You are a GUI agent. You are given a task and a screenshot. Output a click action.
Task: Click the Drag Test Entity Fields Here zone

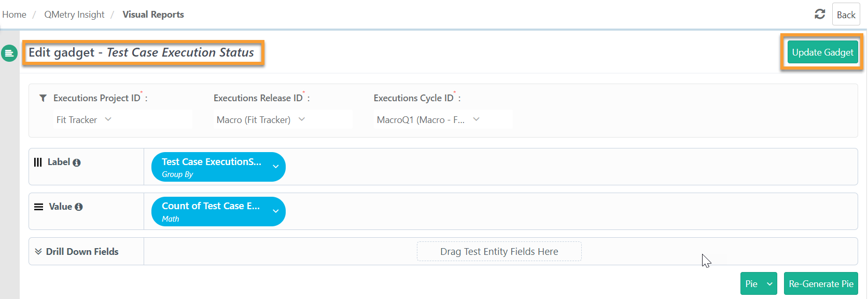pyautogui.click(x=499, y=251)
